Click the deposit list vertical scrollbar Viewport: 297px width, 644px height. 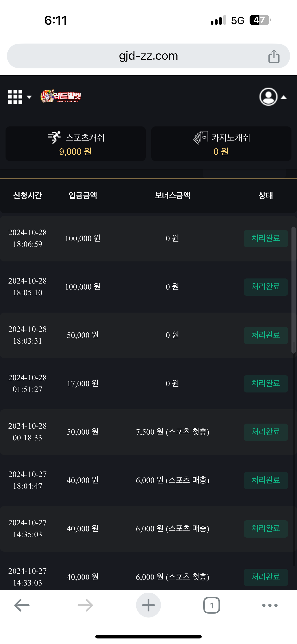(294, 290)
